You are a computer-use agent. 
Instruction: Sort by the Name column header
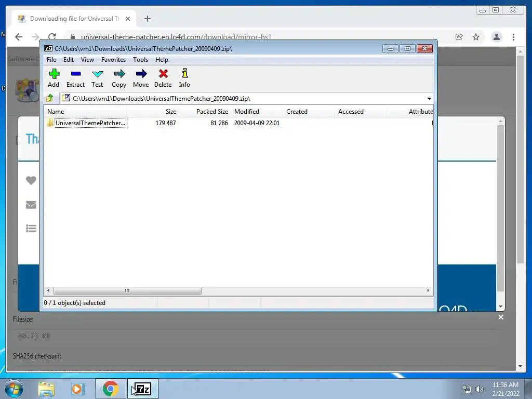pos(86,112)
